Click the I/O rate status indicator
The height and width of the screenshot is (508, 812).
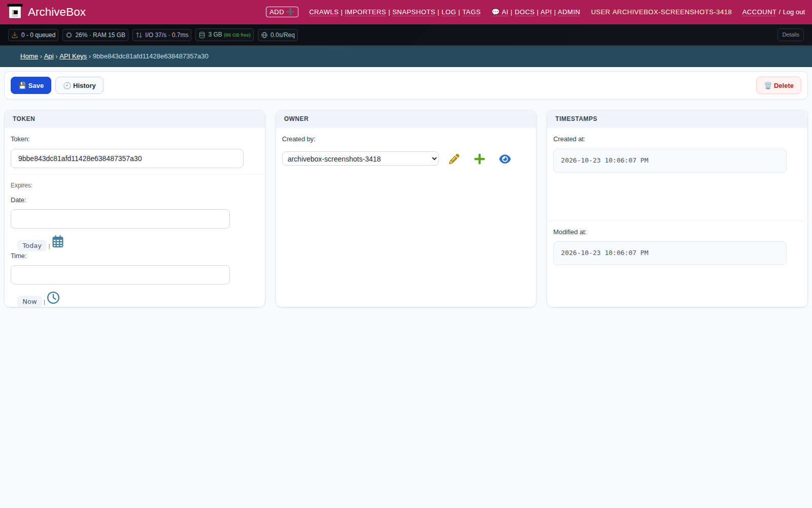(x=162, y=35)
